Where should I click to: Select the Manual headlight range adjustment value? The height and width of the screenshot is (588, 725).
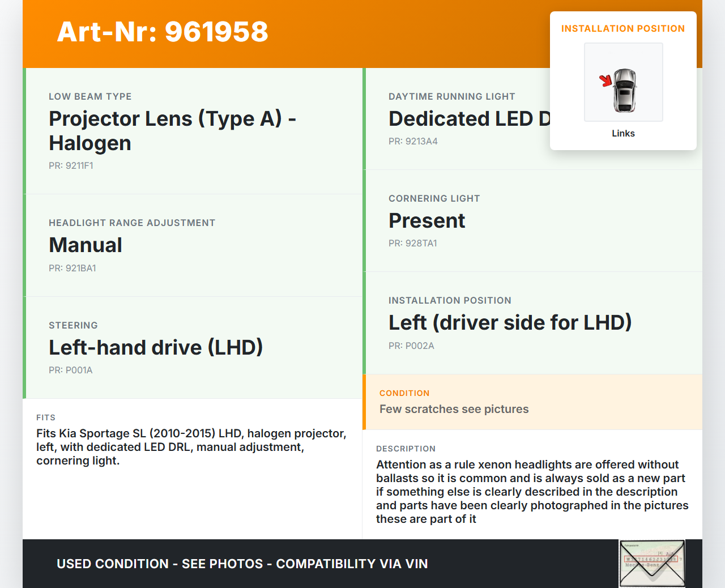[86, 245]
